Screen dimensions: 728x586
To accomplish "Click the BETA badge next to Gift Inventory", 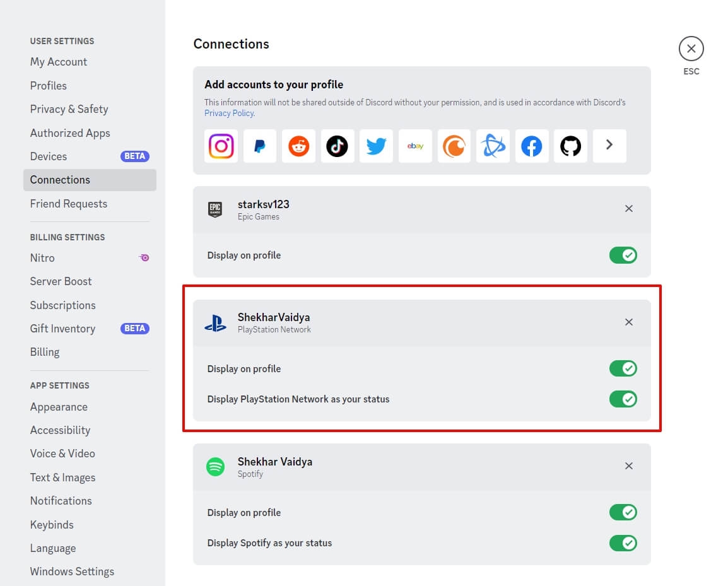I will tap(134, 328).
